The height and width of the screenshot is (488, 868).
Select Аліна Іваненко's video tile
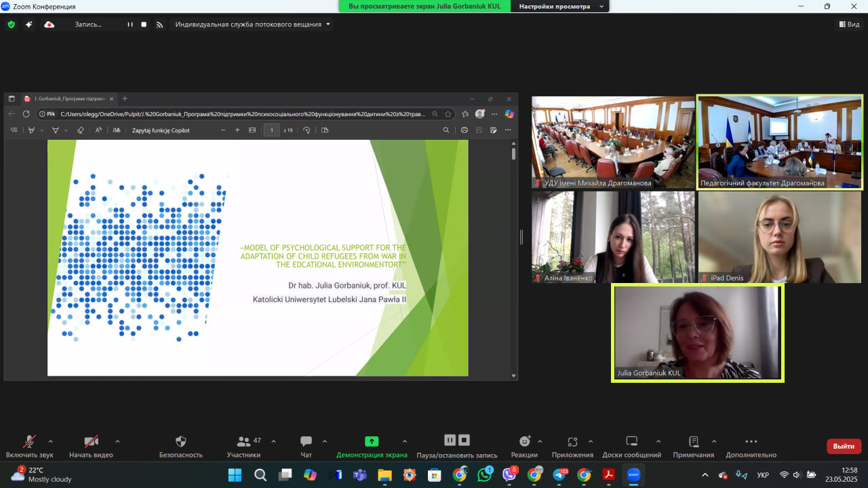[613, 237]
